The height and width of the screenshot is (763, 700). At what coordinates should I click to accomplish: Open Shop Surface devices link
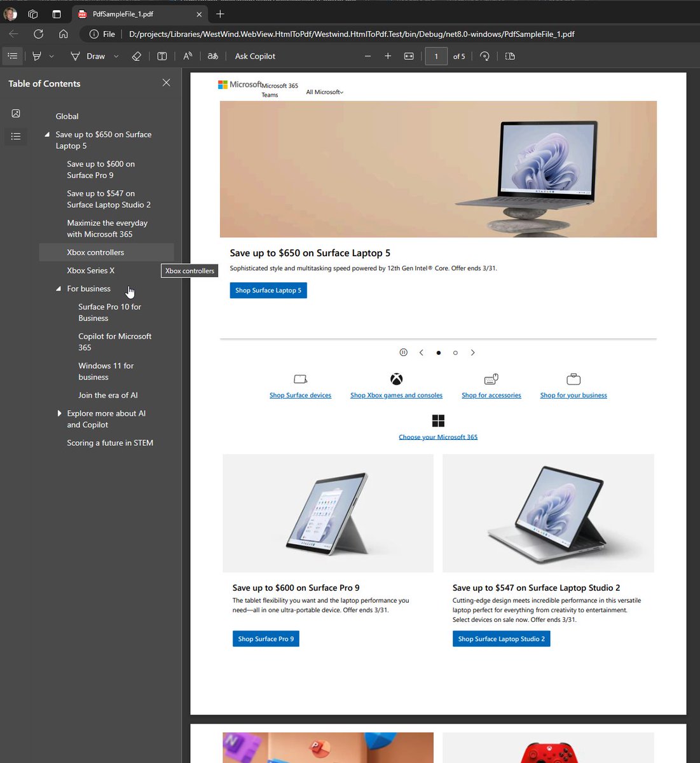coord(300,395)
